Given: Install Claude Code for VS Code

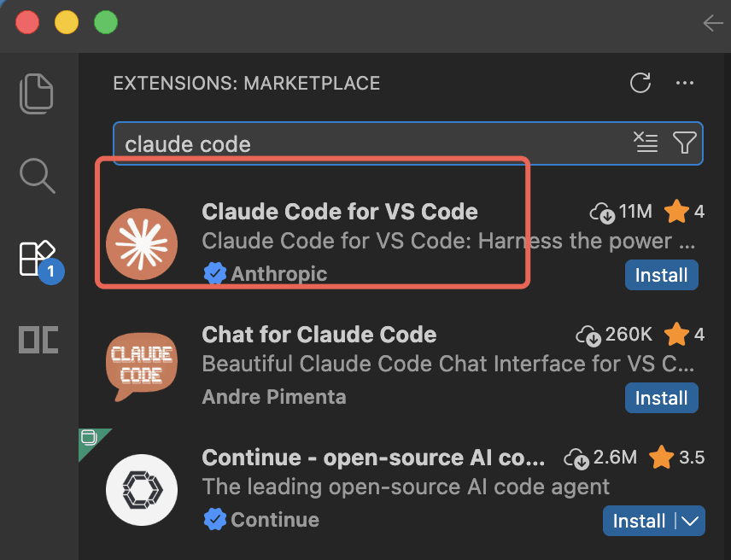Looking at the screenshot, I should pos(661,275).
